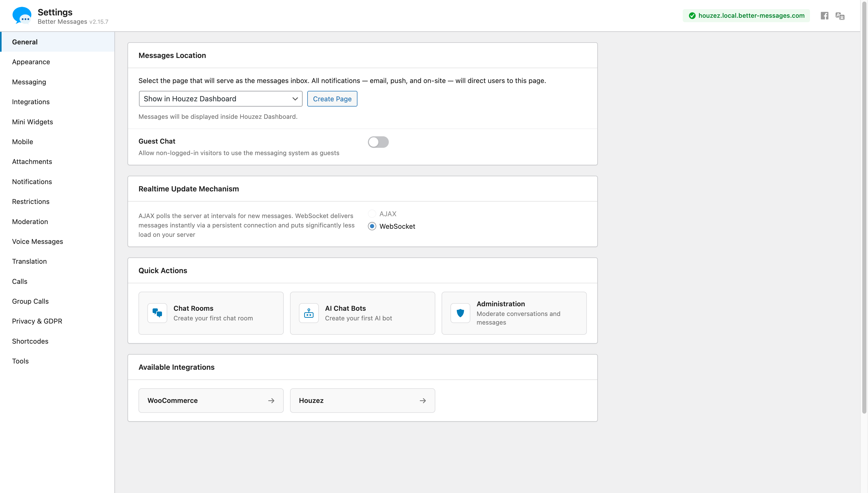Open the Restrictions settings tab
The width and height of the screenshot is (868, 493).
(57, 202)
